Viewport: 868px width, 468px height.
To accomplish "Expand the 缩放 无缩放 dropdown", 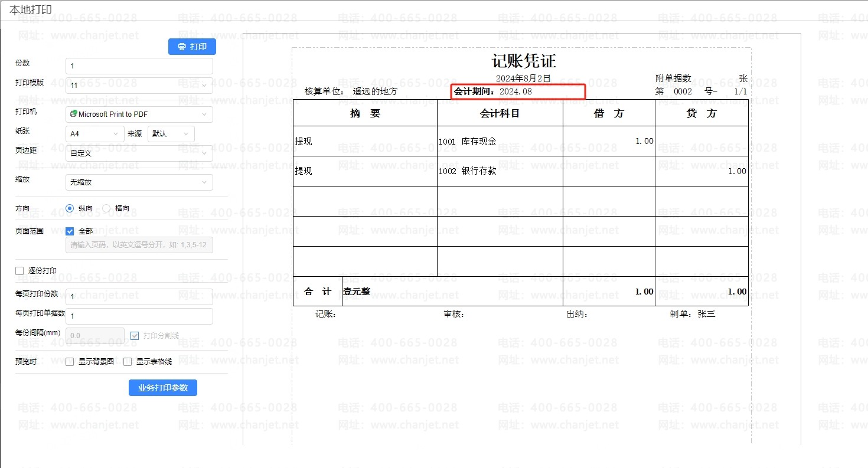I will pos(139,182).
